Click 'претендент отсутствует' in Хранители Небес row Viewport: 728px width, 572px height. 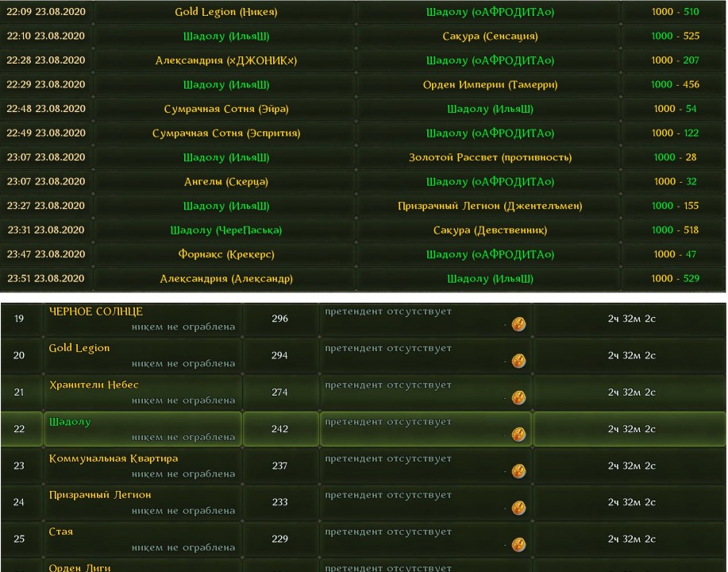[x=388, y=385]
